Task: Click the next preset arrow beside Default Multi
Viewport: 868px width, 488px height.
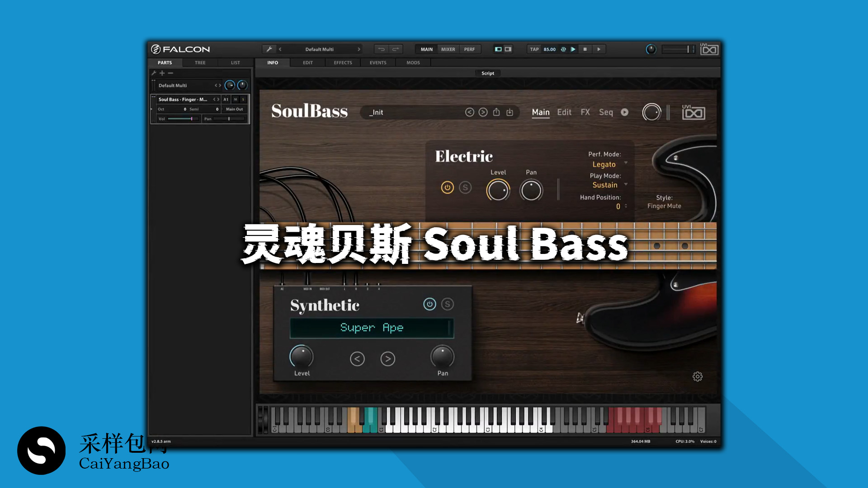Action: pyautogui.click(x=220, y=85)
